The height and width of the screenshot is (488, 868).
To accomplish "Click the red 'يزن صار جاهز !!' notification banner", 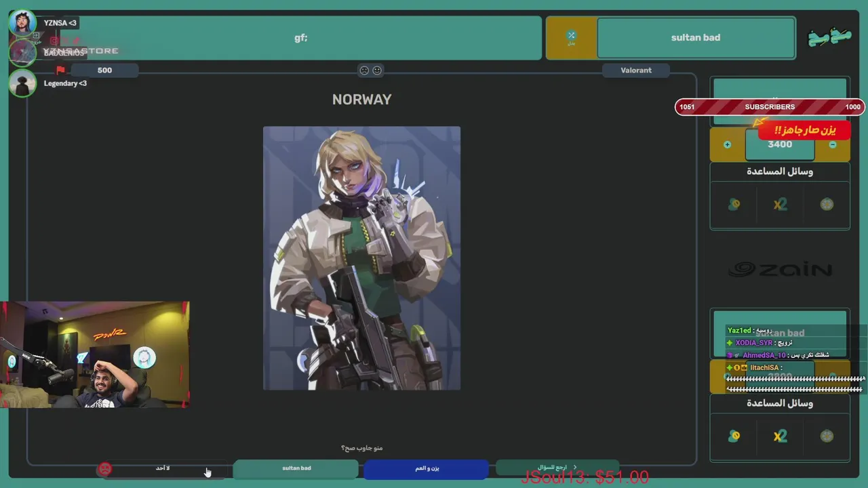I will pos(805,130).
